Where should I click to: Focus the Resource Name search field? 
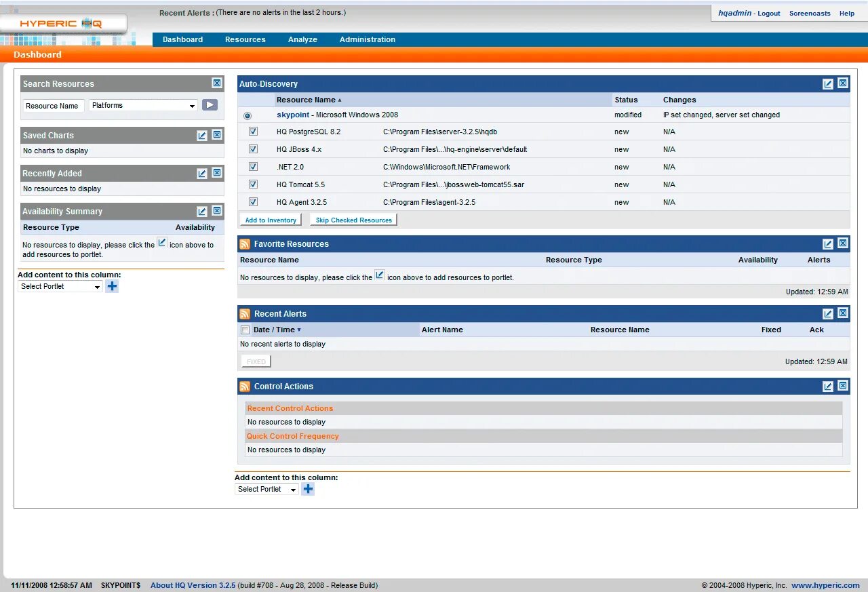tap(54, 106)
